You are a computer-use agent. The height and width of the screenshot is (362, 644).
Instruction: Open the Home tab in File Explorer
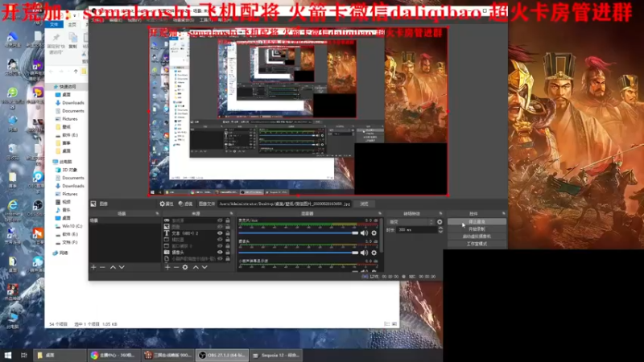(72, 25)
